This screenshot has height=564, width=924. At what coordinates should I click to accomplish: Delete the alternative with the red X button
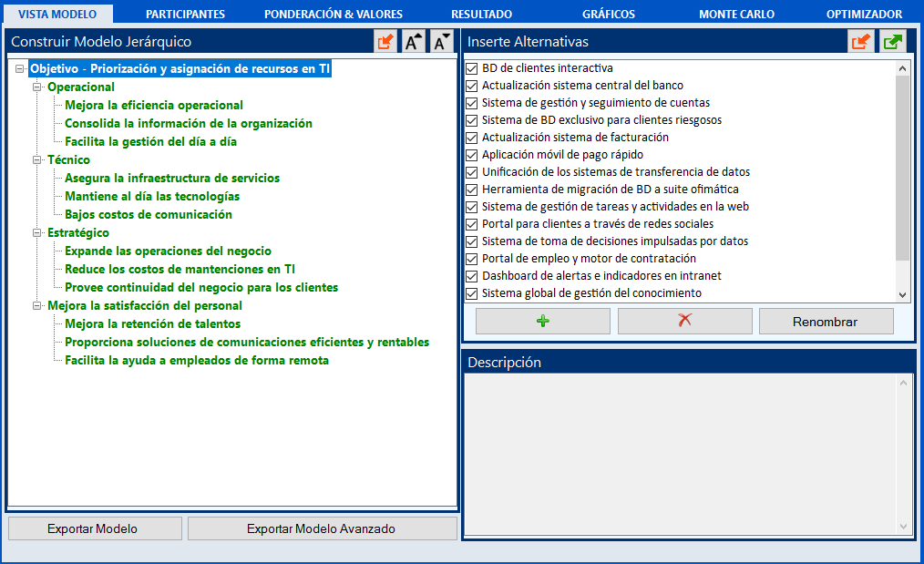click(x=684, y=322)
